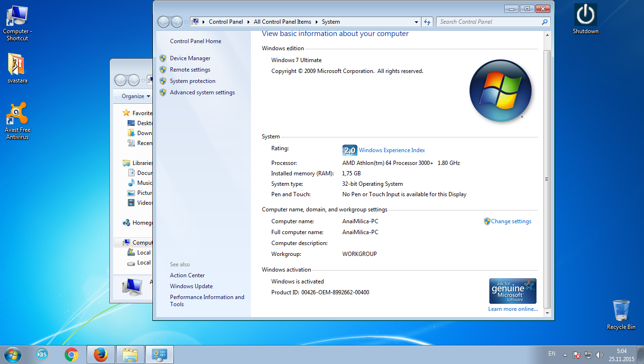Viewport: 644px width, 364px height.
Task: Click the forward arrow in Explorer window
Action: tap(134, 80)
